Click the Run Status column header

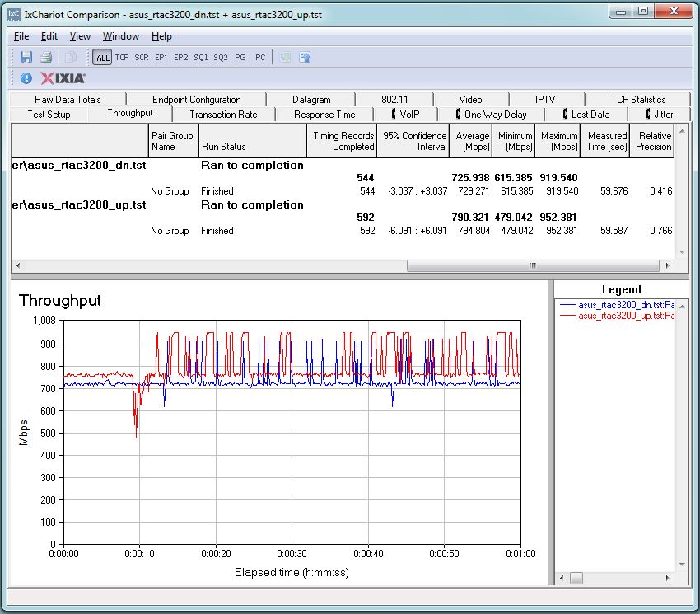pyautogui.click(x=253, y=141)
